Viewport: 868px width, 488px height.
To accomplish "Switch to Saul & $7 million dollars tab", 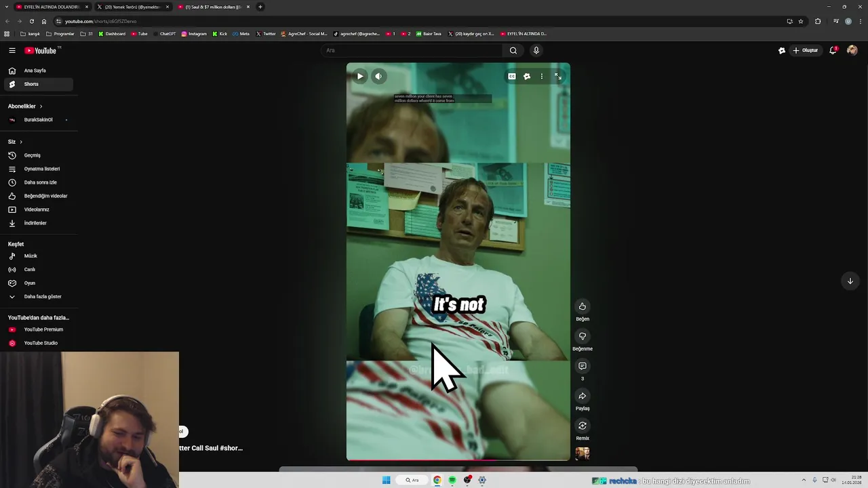I will coord(214,7).
